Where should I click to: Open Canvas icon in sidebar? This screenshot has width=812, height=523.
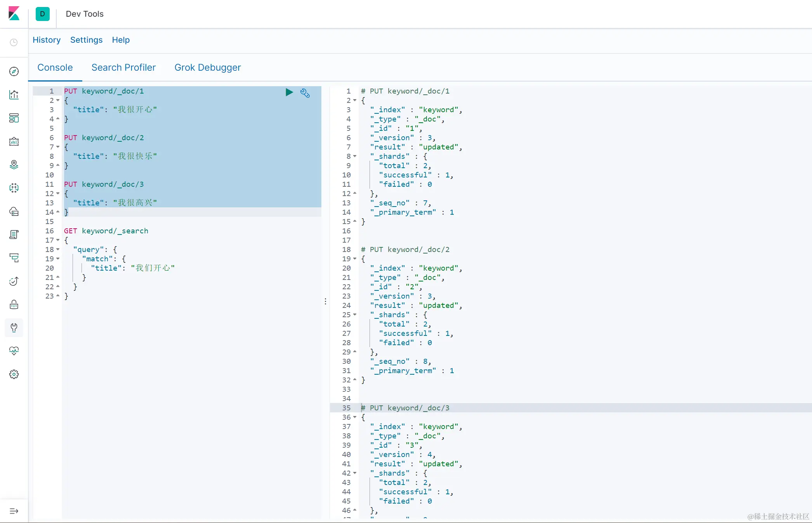[x=14, y=141]
